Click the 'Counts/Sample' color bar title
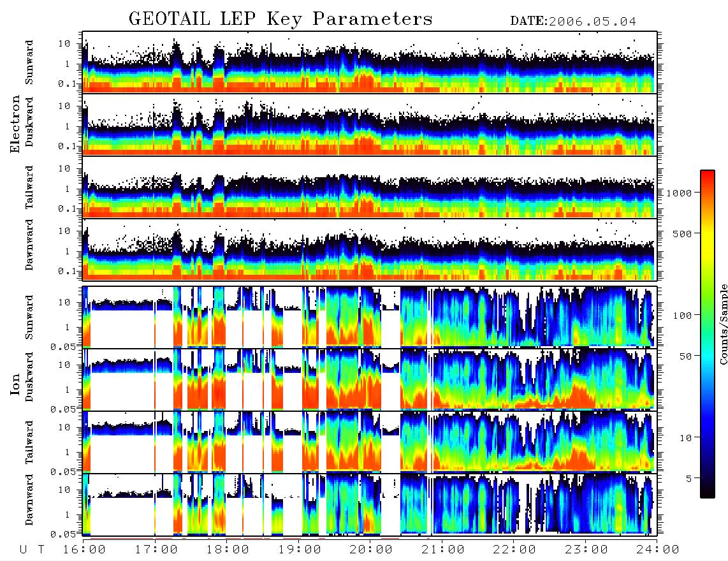 point(723,324)
